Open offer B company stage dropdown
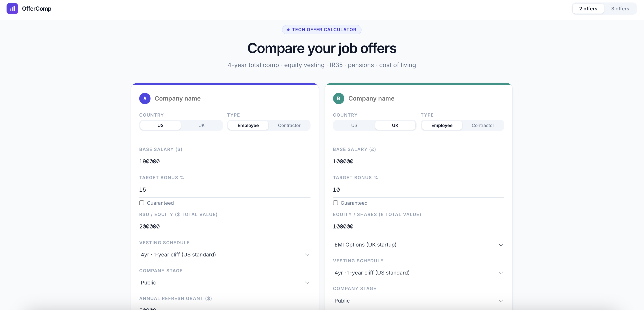The image size is (644, 310). click(419, 301)
